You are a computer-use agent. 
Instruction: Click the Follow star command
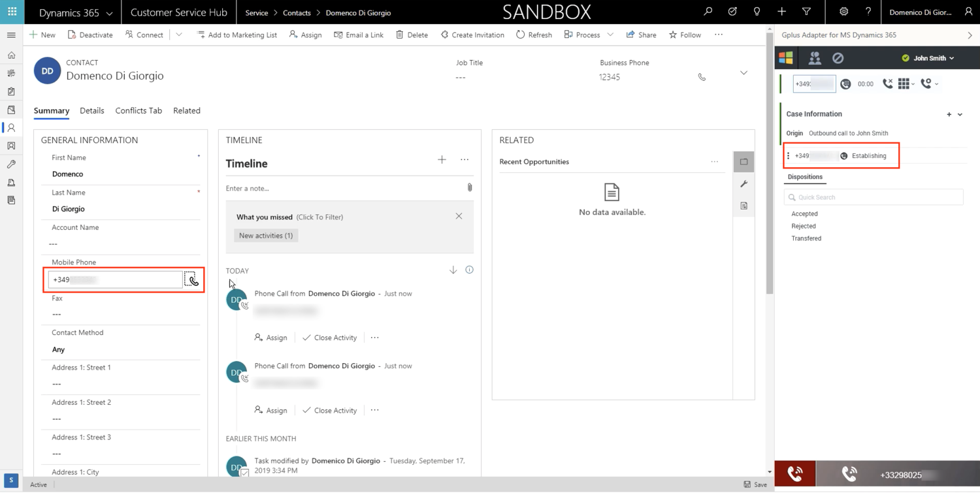point(685,35)
